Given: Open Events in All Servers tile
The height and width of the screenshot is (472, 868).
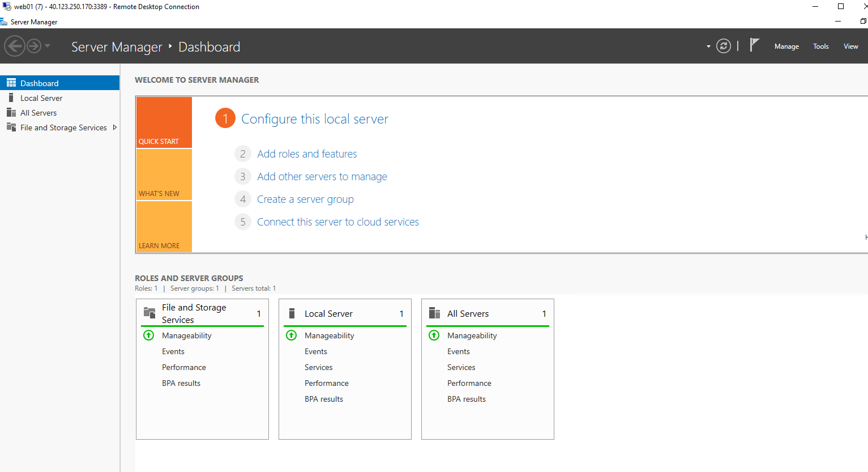Looking at the screenshot, I should tap(459, 351).
